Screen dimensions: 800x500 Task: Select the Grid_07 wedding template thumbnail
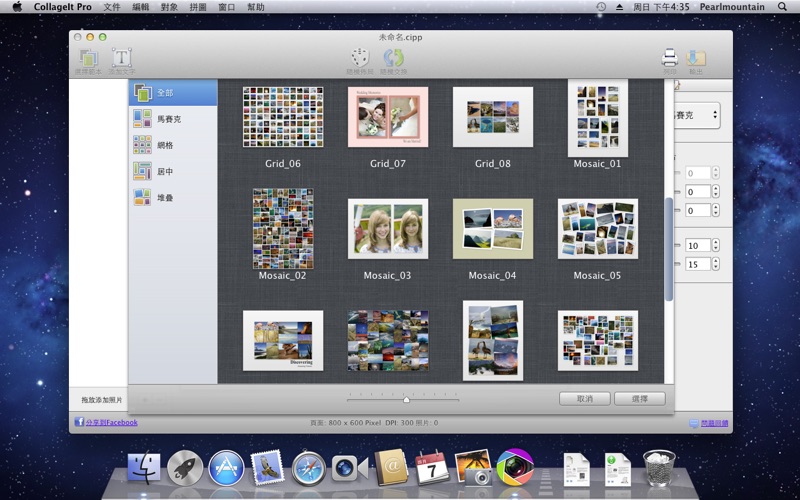(388, 117)
